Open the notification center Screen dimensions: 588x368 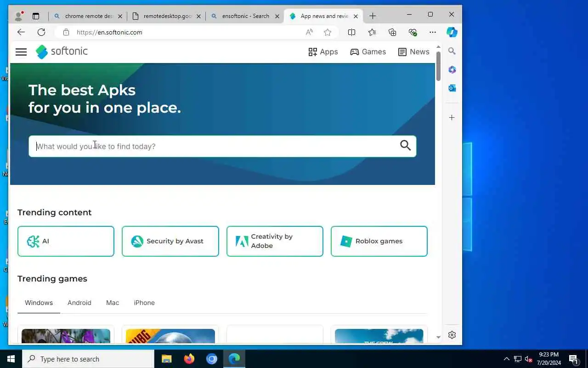click(x=573, y=359)
